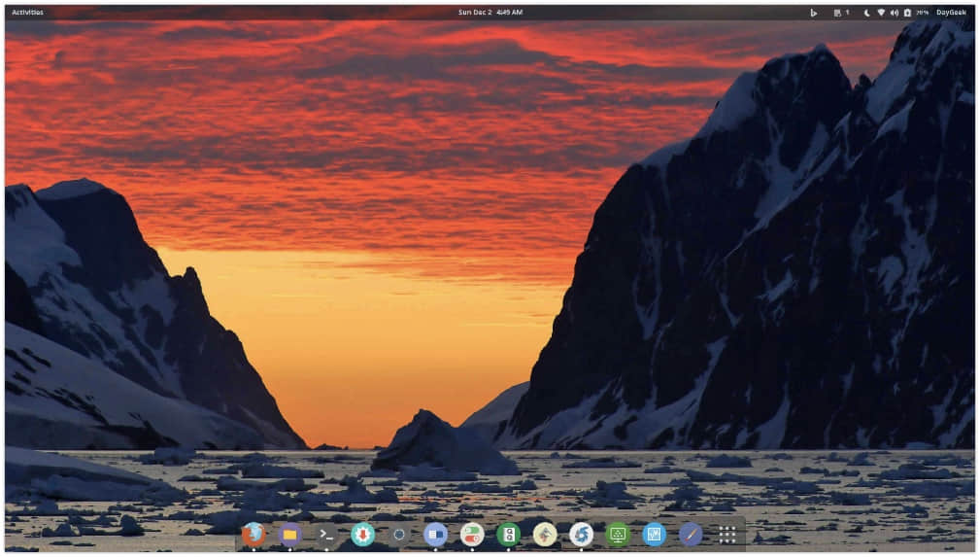Click the battery percentage indicator
The width and height of the screenshot is (980, 557).
(913, 13)
